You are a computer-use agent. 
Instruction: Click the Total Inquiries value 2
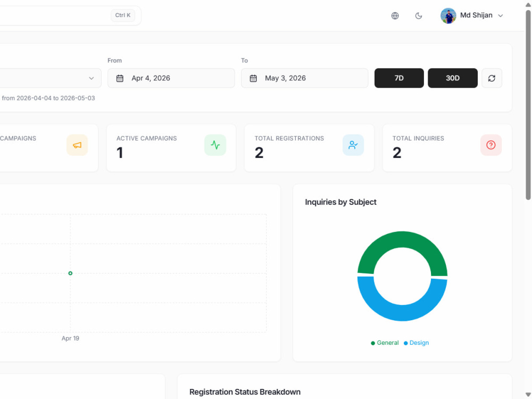click(397, 153)
